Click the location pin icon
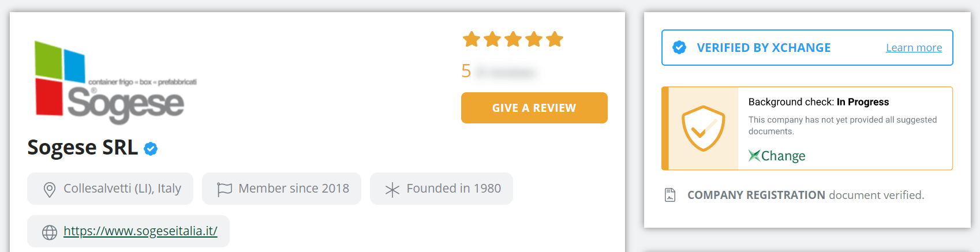The height and width of the screenshot is (252, 980). click(50, 189)
